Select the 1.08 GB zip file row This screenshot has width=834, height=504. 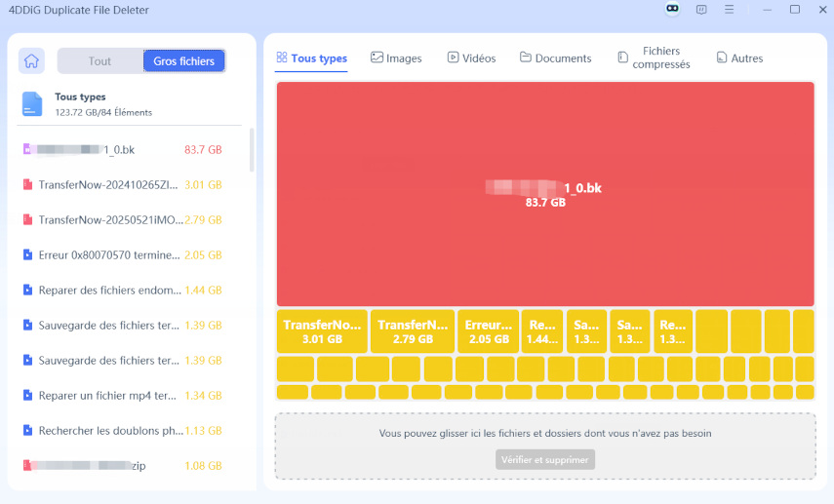130,466
